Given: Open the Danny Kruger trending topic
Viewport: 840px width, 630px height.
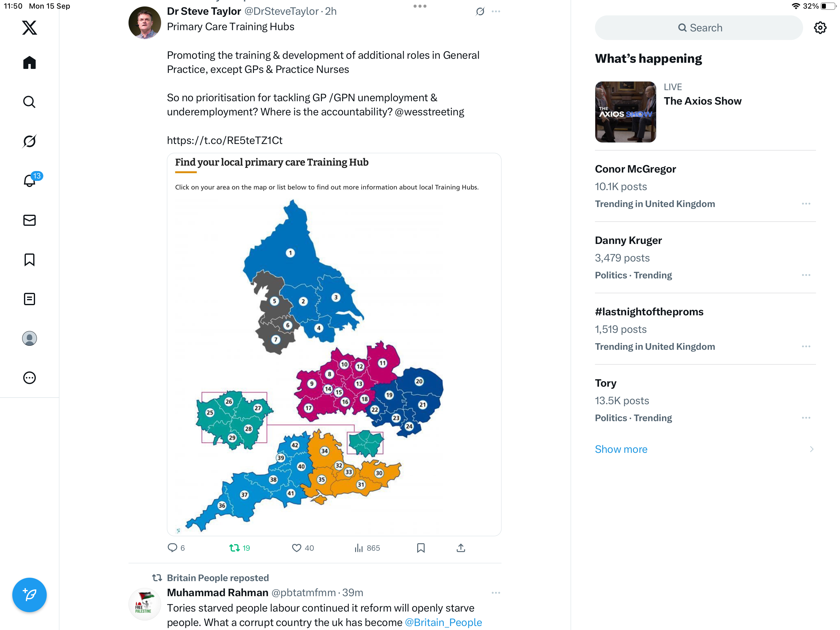Looking at the screenshot, I should pos(628,241).
